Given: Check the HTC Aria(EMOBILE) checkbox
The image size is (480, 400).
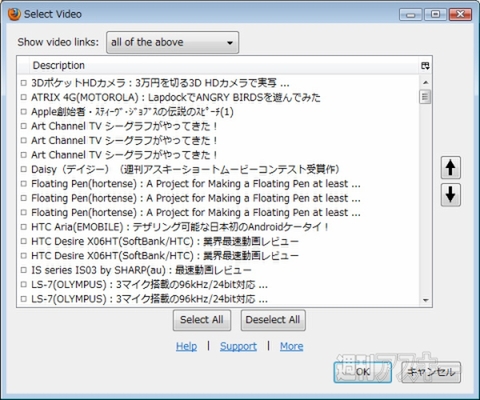Looking at the screenshot, I should point(23,227).
